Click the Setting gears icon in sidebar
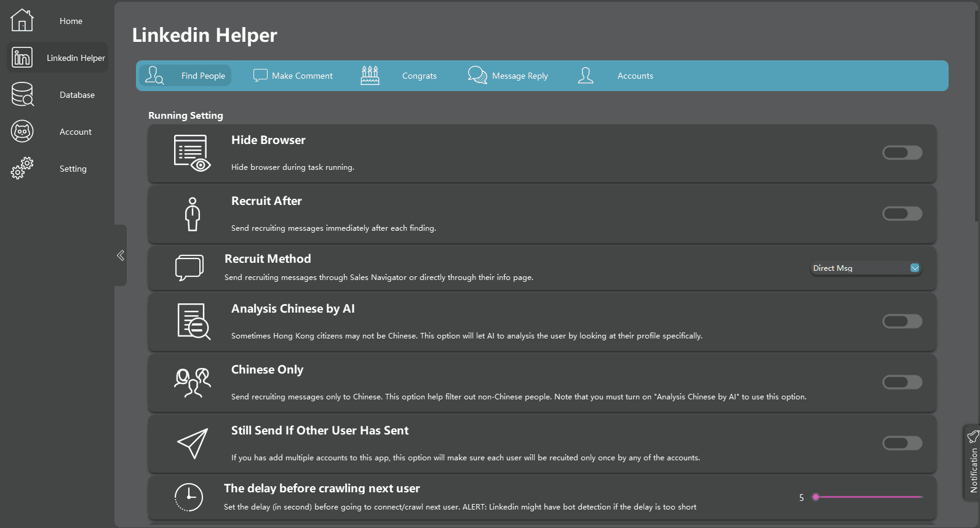 (x=22, y=168)
